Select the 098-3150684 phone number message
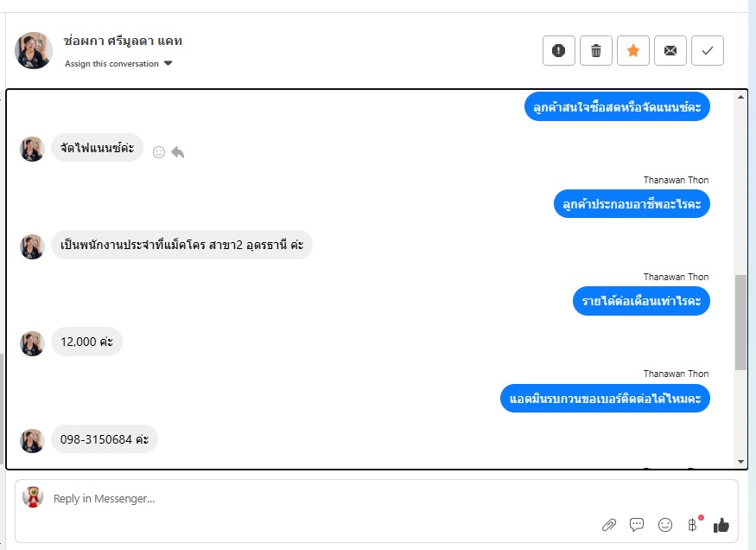Image resolution: width=756 pixels, height=550 pixels. pyautogui.click(x=105, y=439)
